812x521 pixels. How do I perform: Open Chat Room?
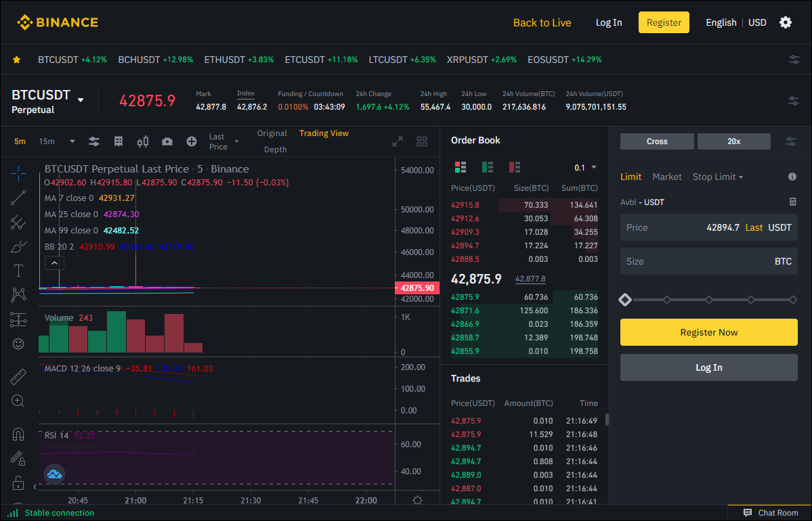[771, 513]
